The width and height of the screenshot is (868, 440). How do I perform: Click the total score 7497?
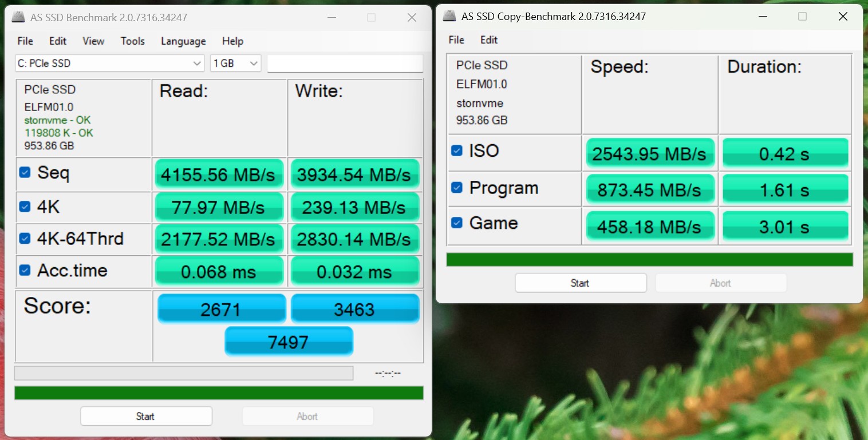pyautogui.click(x=289, y=341)
